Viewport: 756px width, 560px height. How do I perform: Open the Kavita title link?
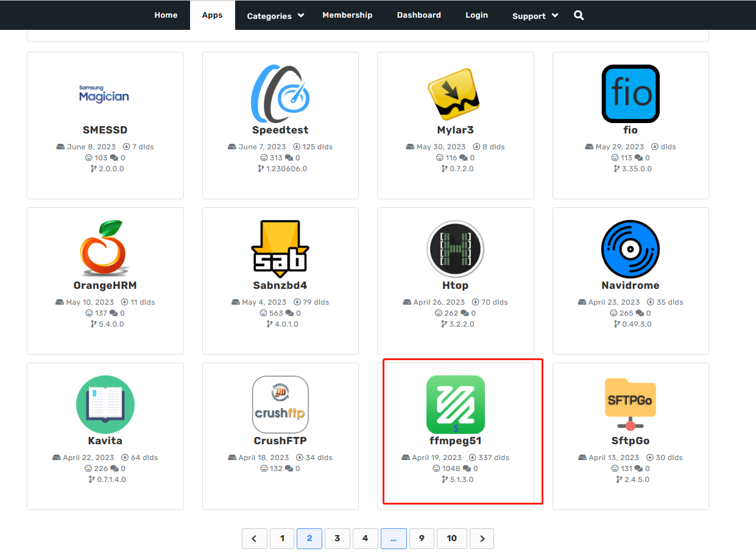(105, 441)
